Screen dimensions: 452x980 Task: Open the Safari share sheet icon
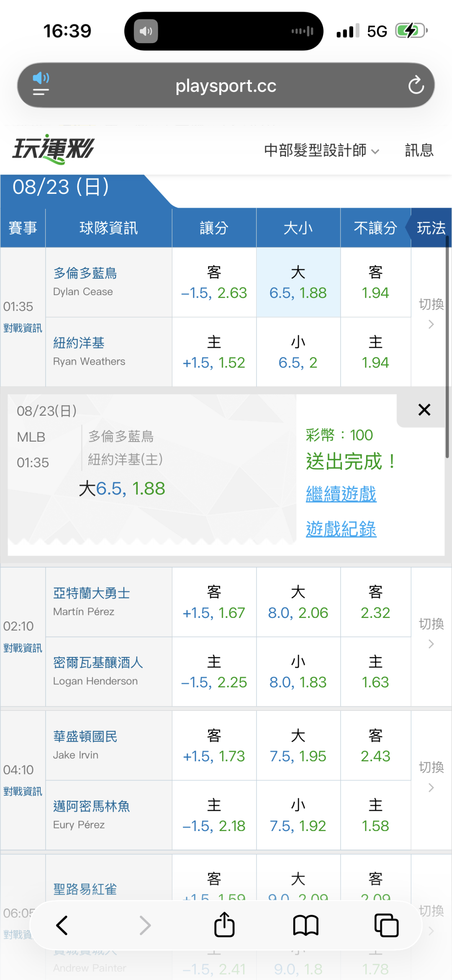coord(224,924)
